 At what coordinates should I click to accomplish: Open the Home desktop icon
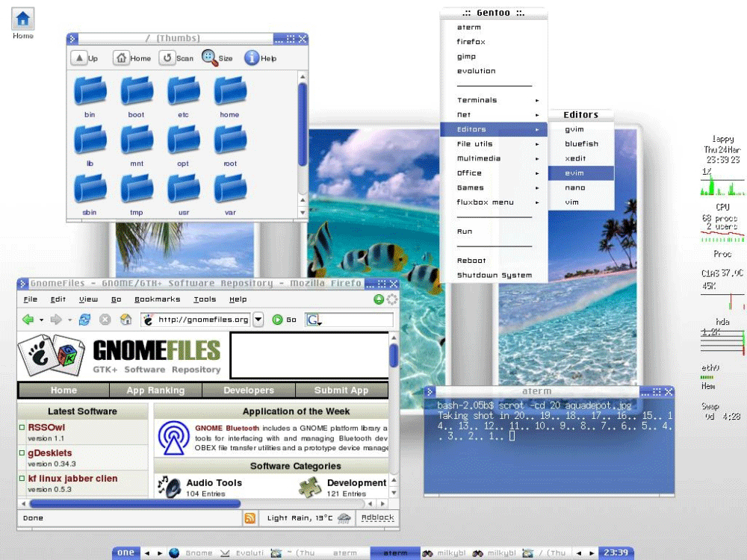click(22, 23)
